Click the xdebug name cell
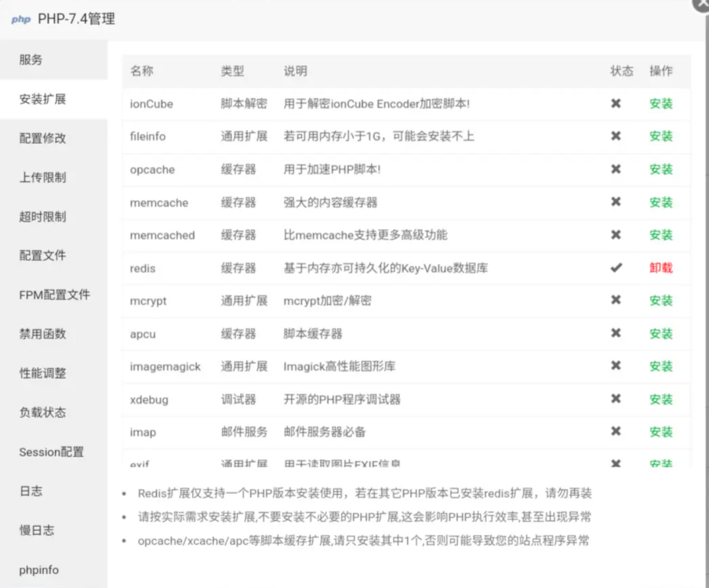This screenshot has width=709, height=588. [149, 400]
